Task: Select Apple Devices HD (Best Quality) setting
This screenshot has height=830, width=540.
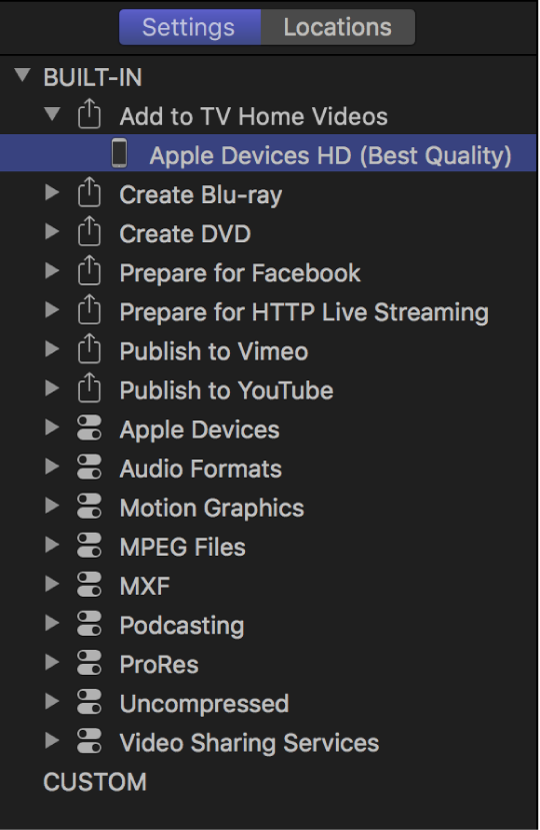Action: [268, 153]
